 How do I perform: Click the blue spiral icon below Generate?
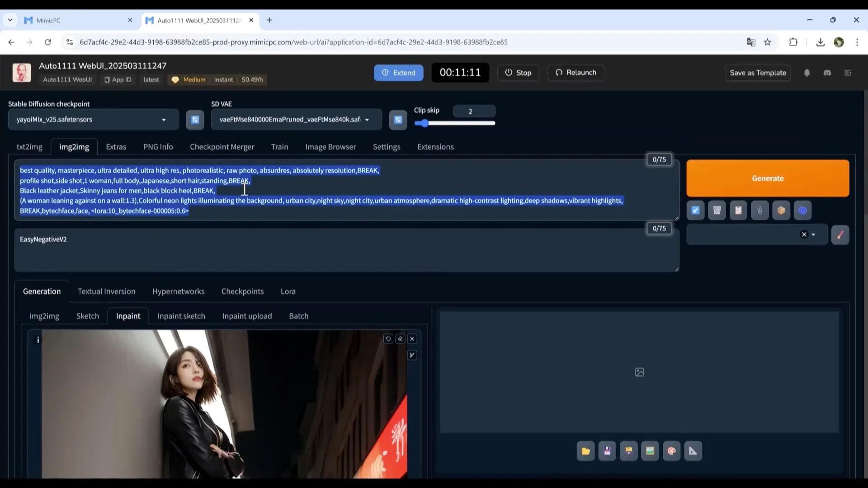coord(802,210)
